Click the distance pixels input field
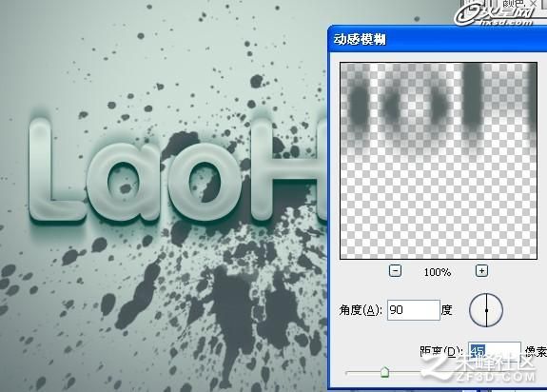547x392 pixels. [495, 350]
